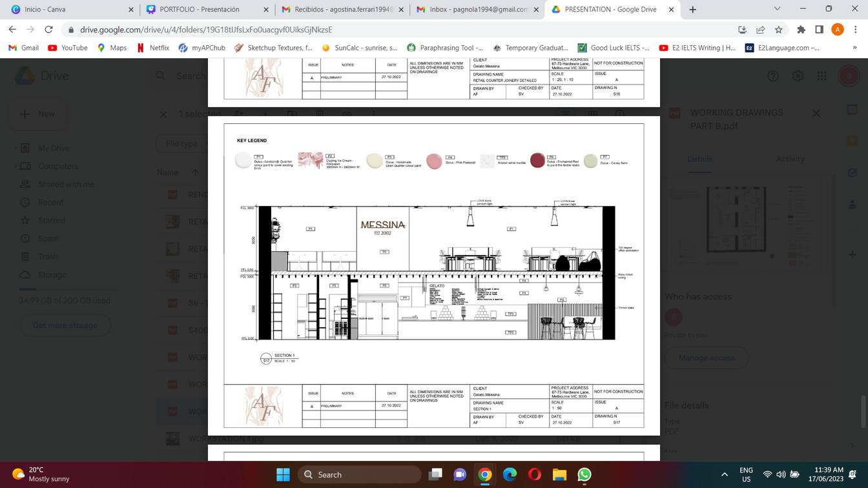Open the Chat app on taskbar
This screenshot has height=488, width=868.
coord(460,474)
